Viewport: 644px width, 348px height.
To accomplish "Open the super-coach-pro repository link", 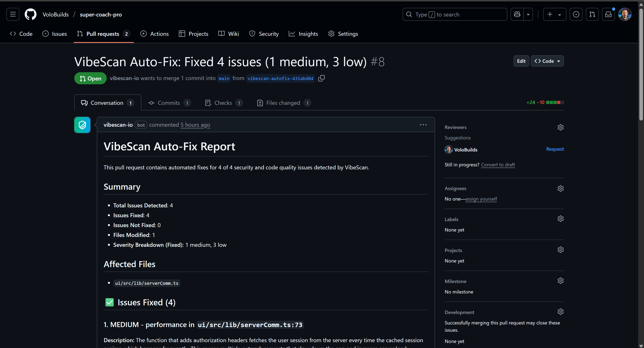I will point(101,14).
